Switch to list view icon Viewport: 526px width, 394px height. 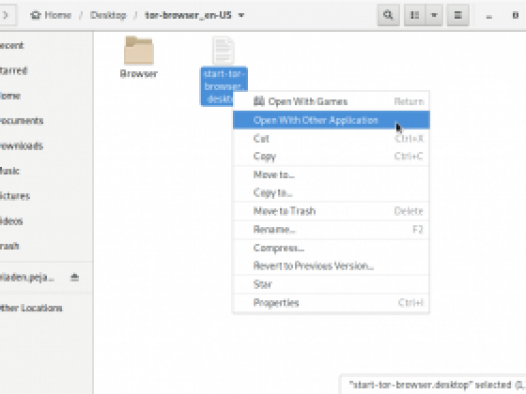pos(415,15)
